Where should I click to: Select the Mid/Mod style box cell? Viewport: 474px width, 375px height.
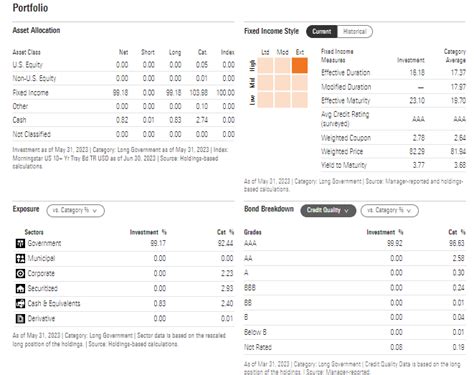click(x=283, y=82)
